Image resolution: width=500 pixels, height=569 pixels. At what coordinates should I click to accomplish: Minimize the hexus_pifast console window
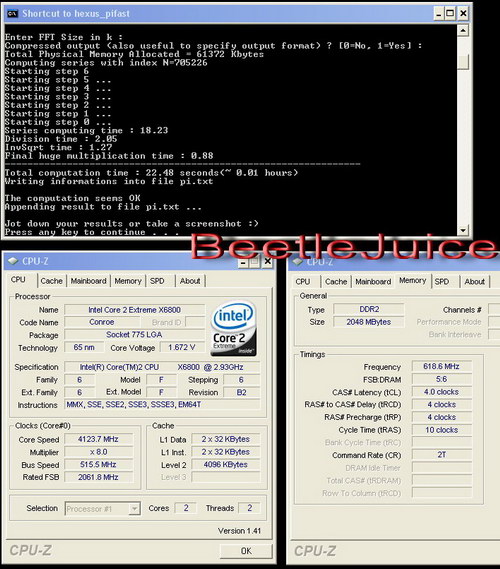tap(439, 14)
